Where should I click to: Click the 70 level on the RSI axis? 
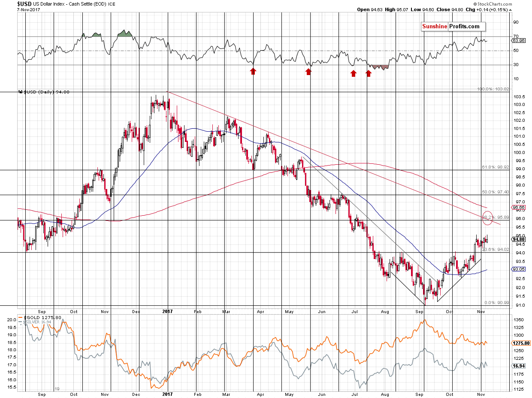(515, 36)
